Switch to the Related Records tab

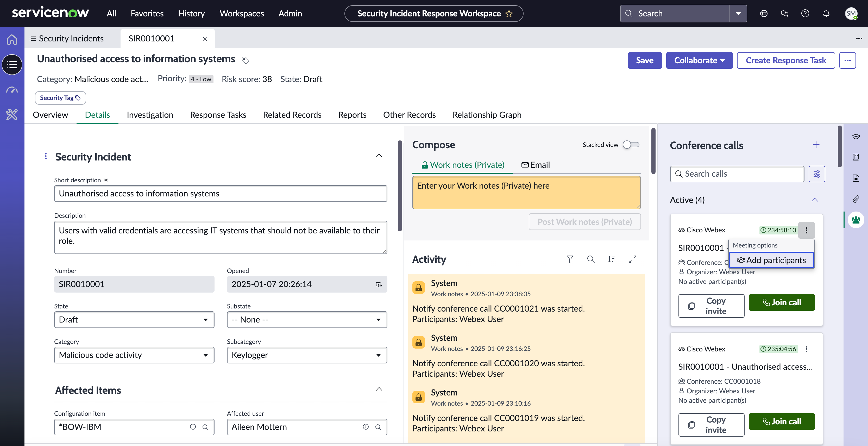point(292,115)
